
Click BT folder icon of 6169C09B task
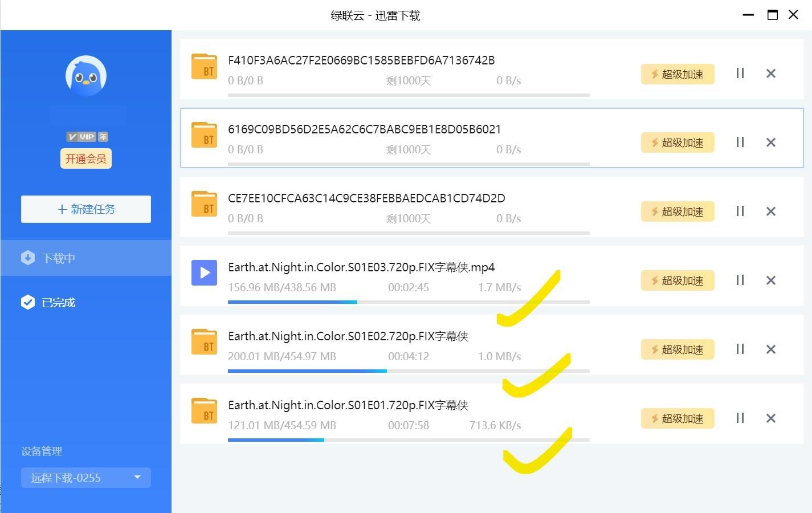tap(204, 136)
